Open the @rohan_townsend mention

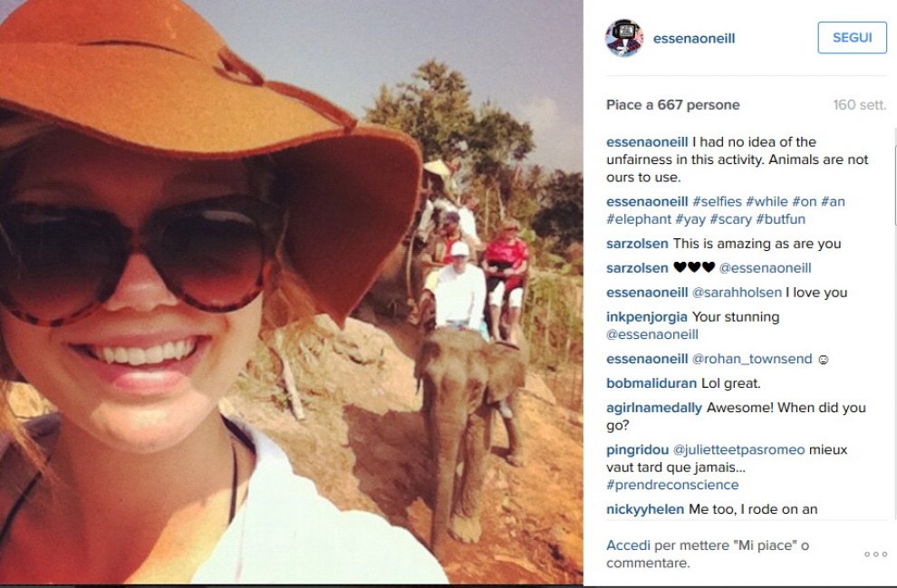click(x=752, y=359)
